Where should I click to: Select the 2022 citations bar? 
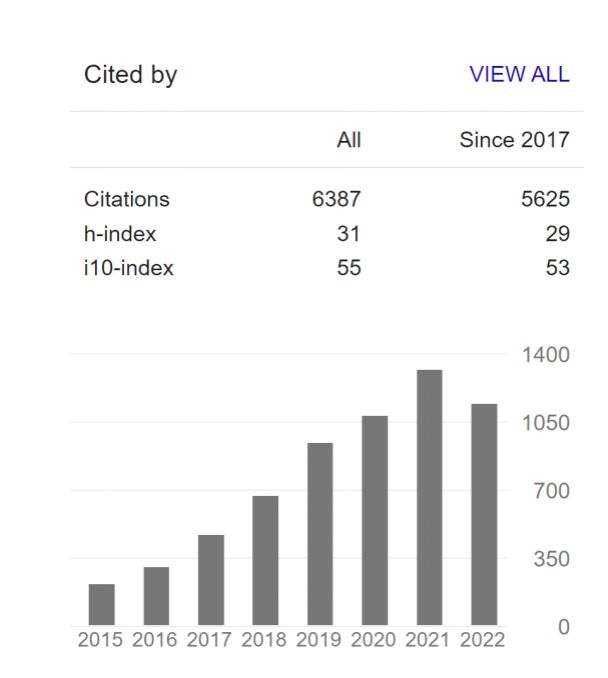(484, 514)
